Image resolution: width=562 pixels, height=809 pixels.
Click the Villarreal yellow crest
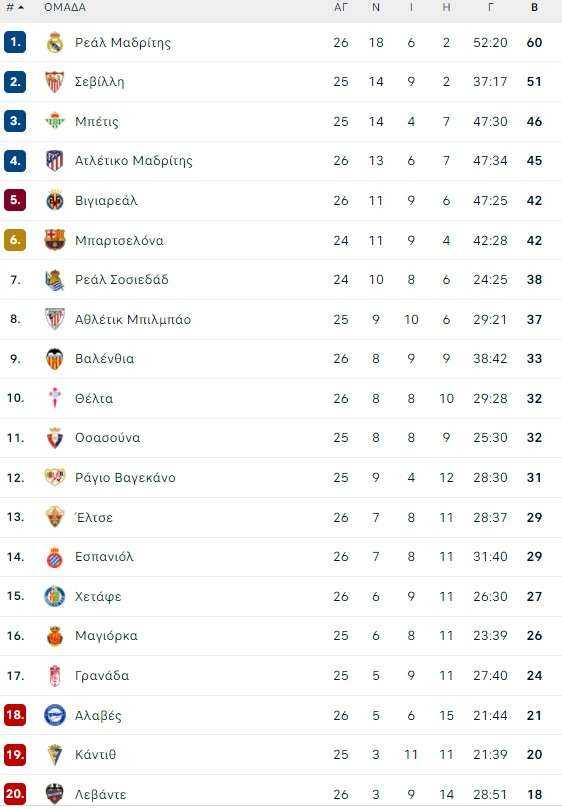pyautogui.click(x=55, y=200)
